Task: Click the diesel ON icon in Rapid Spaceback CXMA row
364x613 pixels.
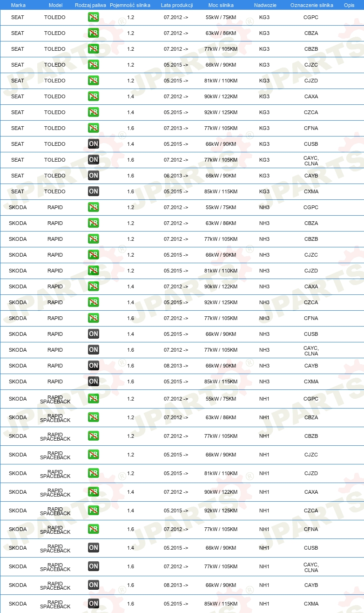Action: [x=94, y=604]
